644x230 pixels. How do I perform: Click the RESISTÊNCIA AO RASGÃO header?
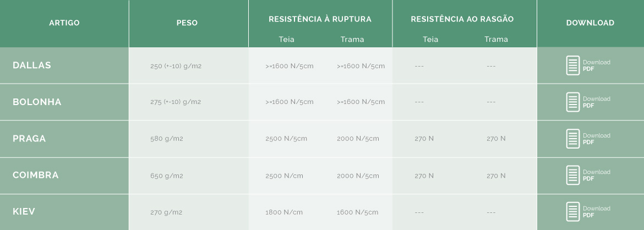(462, 19)
